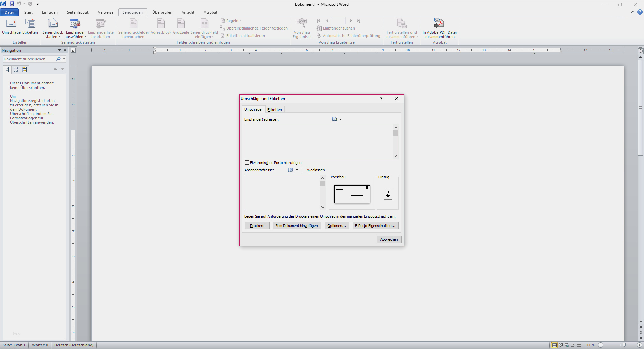The width and height of the screenshot is (644, 349).
Task: Click the Etiketten ribbon icon
Action: click(30, 27)
